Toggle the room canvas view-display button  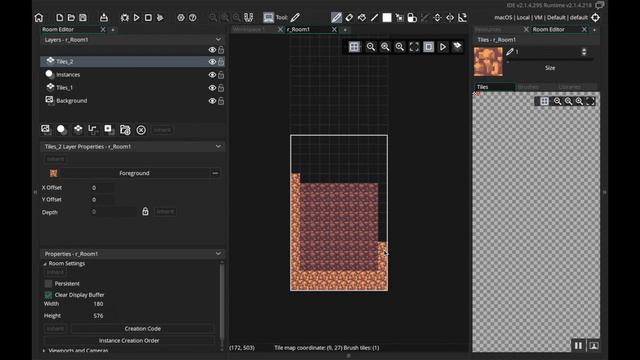[429, 47]
